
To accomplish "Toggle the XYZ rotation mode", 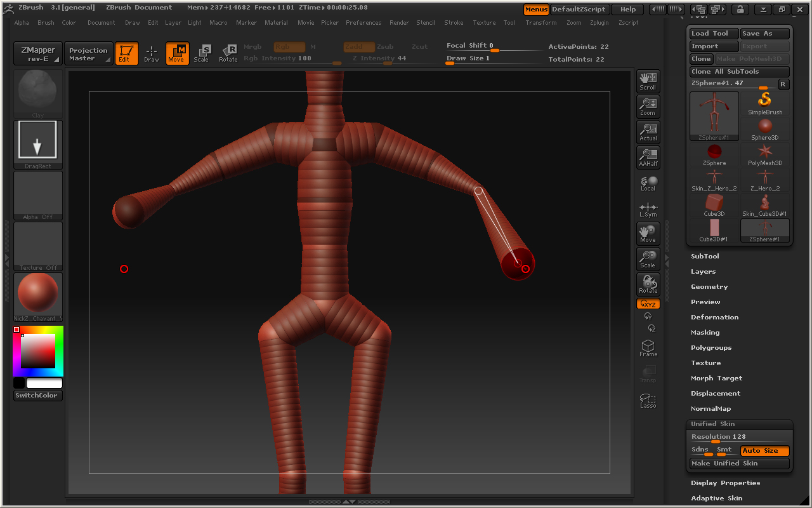I will click(648, 304).
